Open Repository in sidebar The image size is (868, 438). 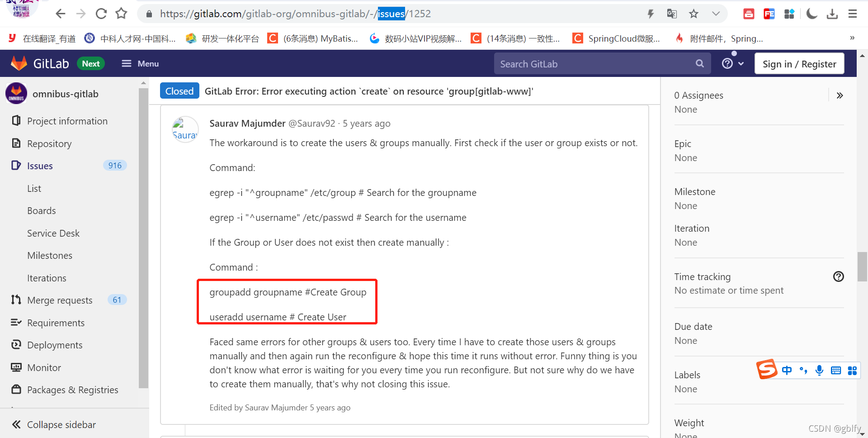coord(49,143)
